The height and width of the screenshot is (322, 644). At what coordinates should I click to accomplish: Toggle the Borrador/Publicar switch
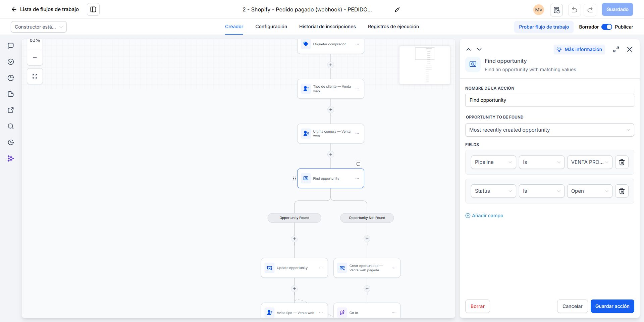607,27
